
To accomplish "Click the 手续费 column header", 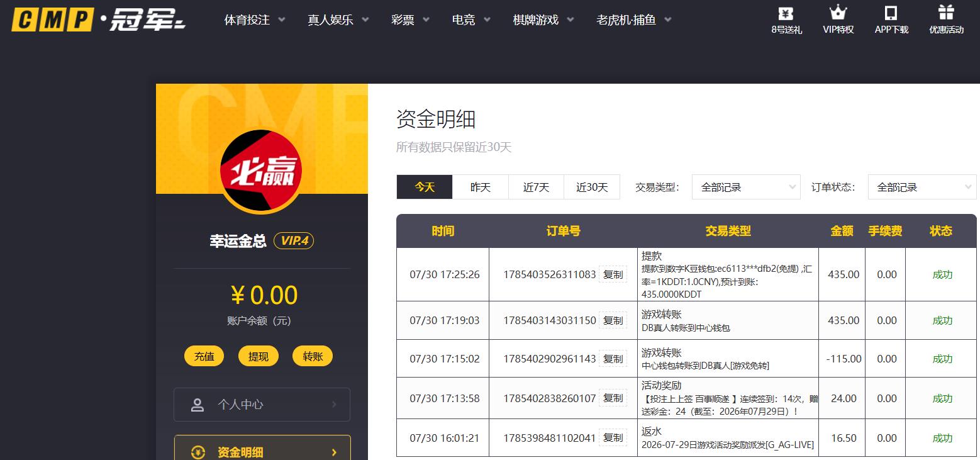I will 886,231.
